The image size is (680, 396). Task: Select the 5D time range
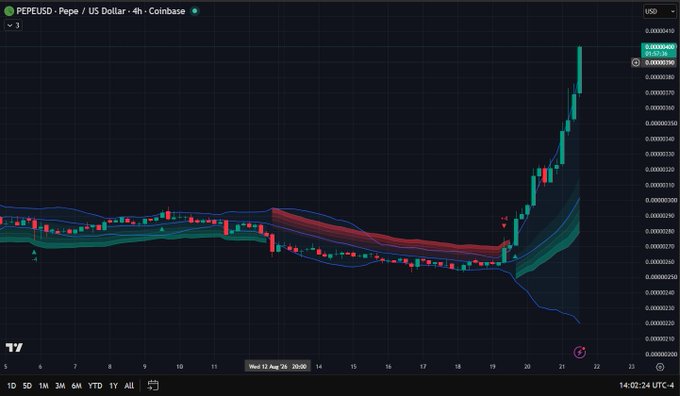(27, 386)
